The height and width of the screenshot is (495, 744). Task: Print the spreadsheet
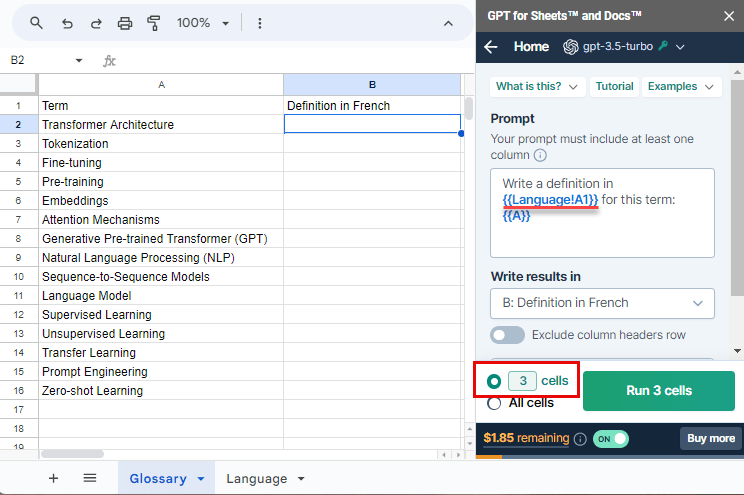(x=125, y=23)
